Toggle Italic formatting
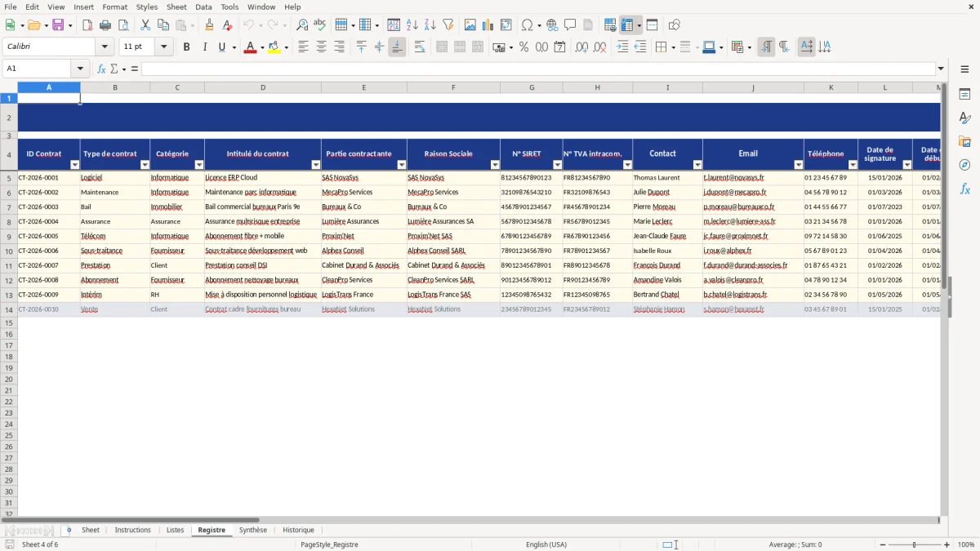 click(x=205, y=47)
